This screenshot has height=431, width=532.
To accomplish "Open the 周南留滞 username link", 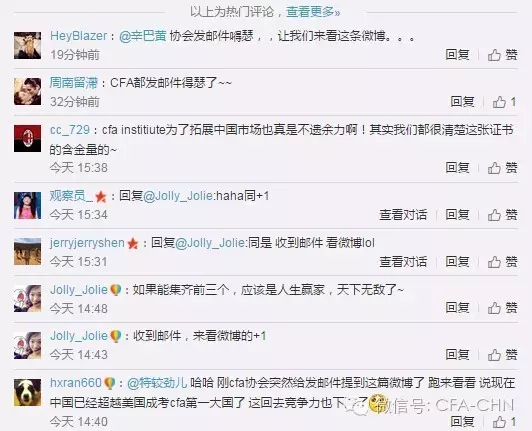I will click(x=74, y=83).
